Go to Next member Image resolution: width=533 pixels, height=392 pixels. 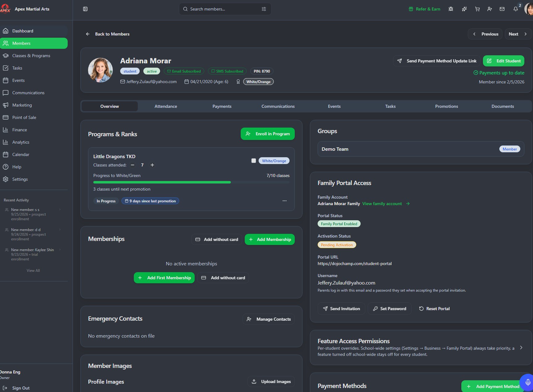coord(518,34)
